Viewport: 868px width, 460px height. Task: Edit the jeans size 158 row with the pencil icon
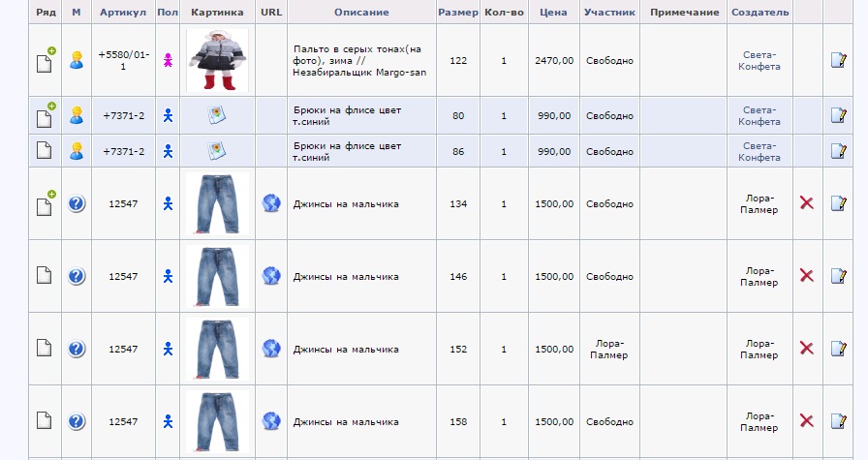[839, 420]
